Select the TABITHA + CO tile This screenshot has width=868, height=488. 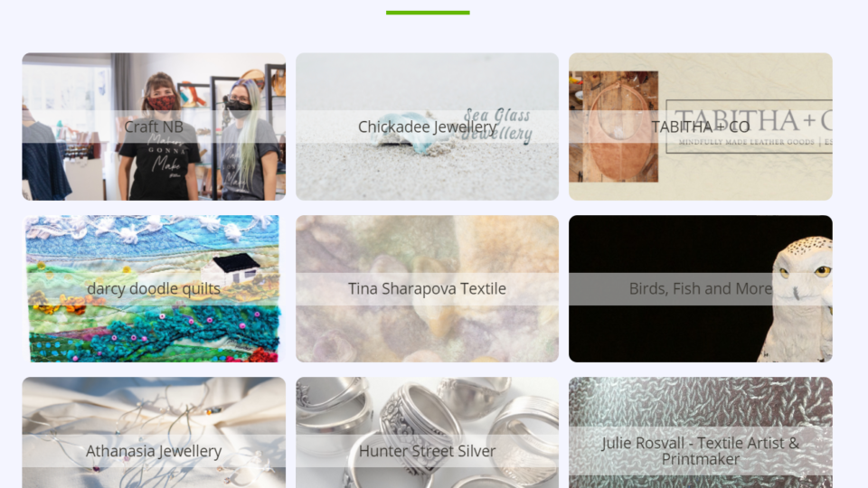(x=701, y=127)
